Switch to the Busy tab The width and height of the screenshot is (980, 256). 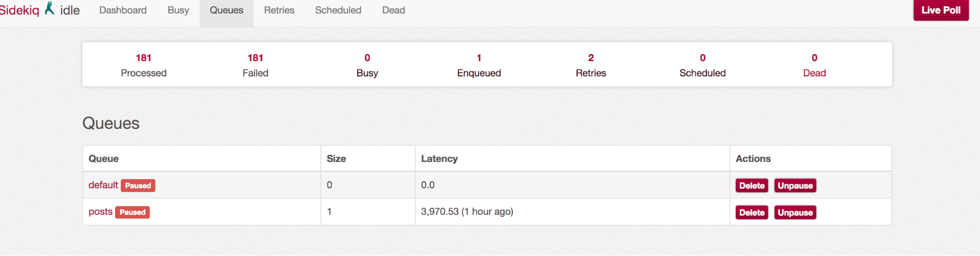click(x=178, y=10)
